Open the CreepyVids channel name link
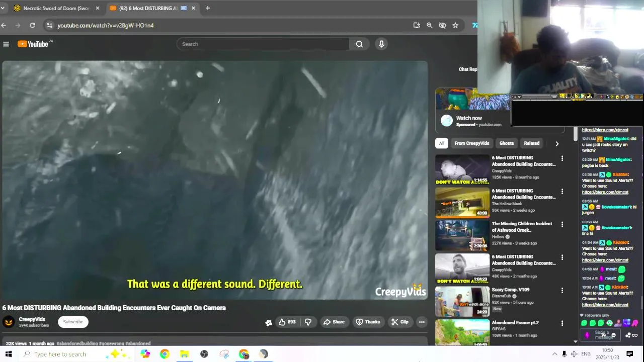 coord(32,319)
